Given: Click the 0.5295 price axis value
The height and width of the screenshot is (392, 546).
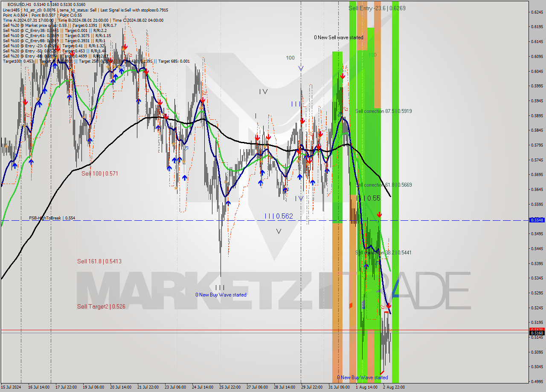Looking at the screenshot, I should tap(537, 293).
